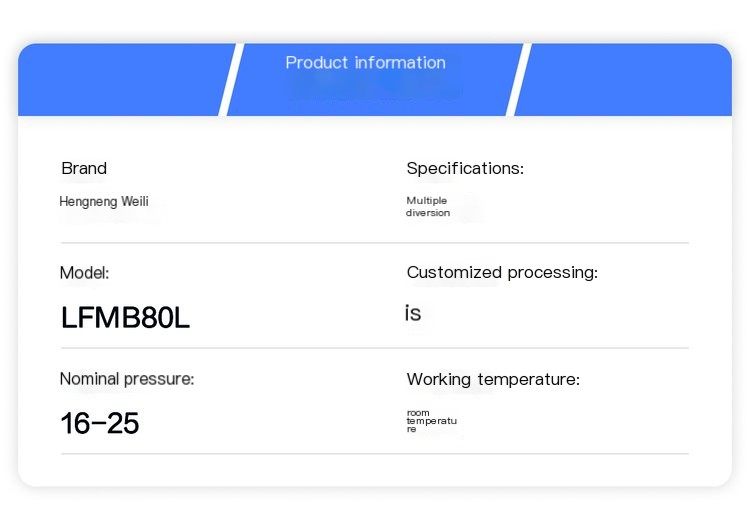Click the Hengneng Weili brand value

pos(104,201)
